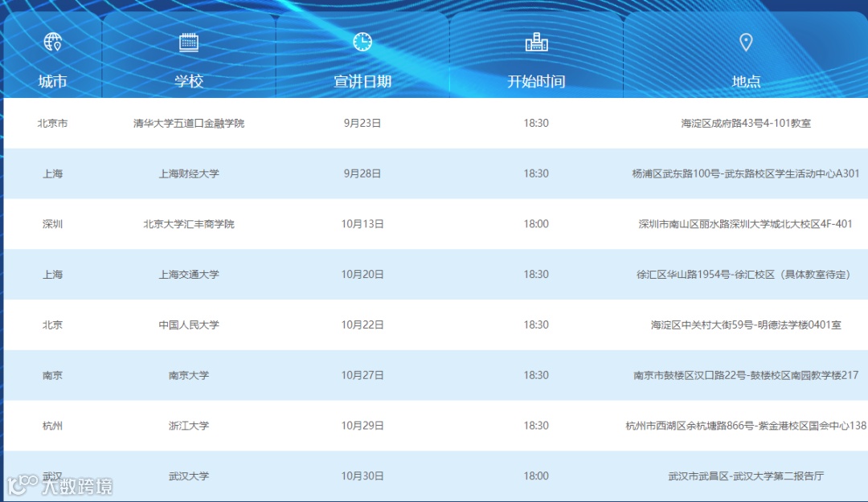Click the 10月22日 date cell
This screenshot has height=502, width=868.
click(x=362, y=324)
